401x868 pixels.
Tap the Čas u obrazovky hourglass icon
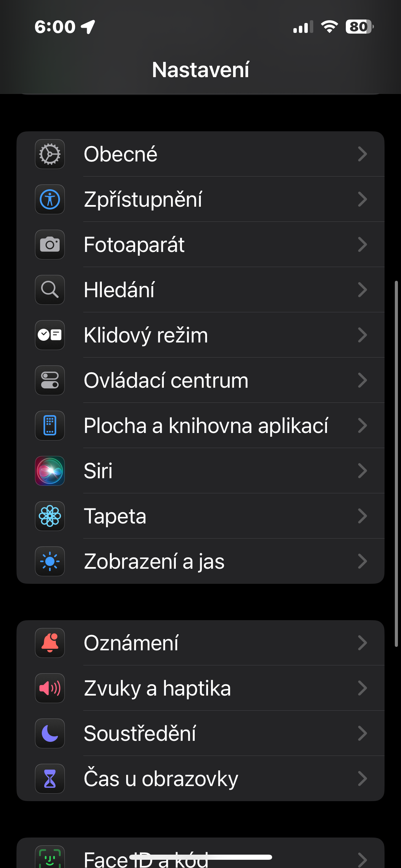[x=50, y=779]
